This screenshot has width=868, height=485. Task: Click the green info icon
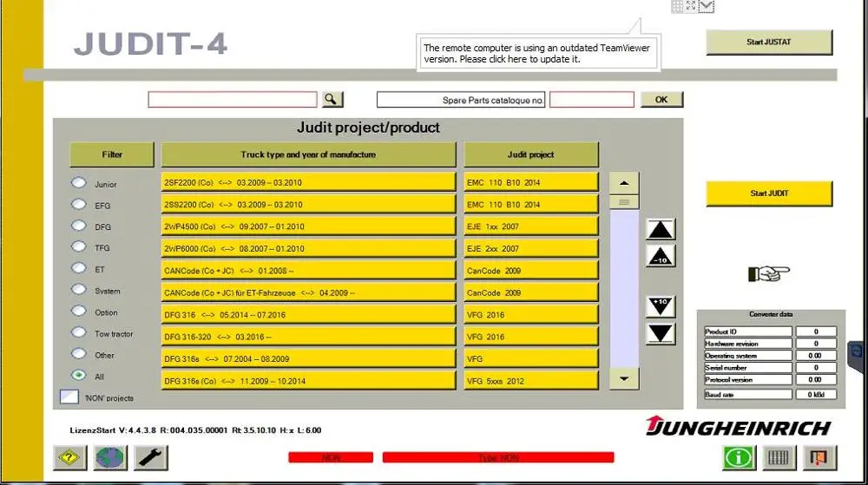[739, 457]
